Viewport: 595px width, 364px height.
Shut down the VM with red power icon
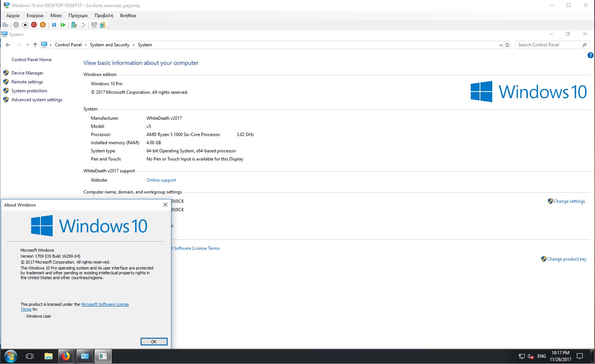[34, 25]
